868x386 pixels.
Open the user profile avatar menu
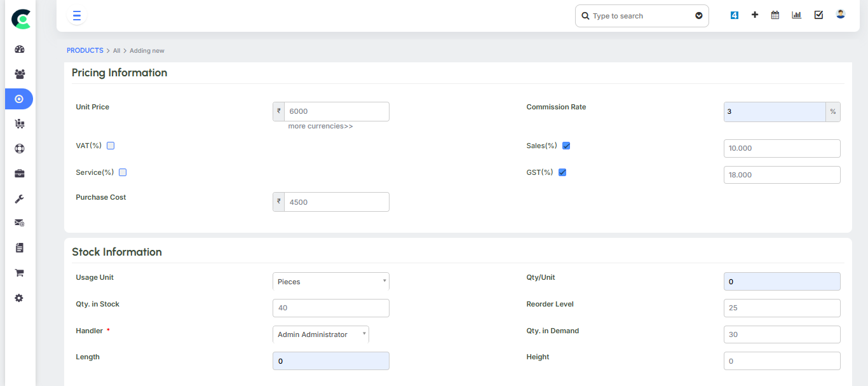[x=840, y=15]
